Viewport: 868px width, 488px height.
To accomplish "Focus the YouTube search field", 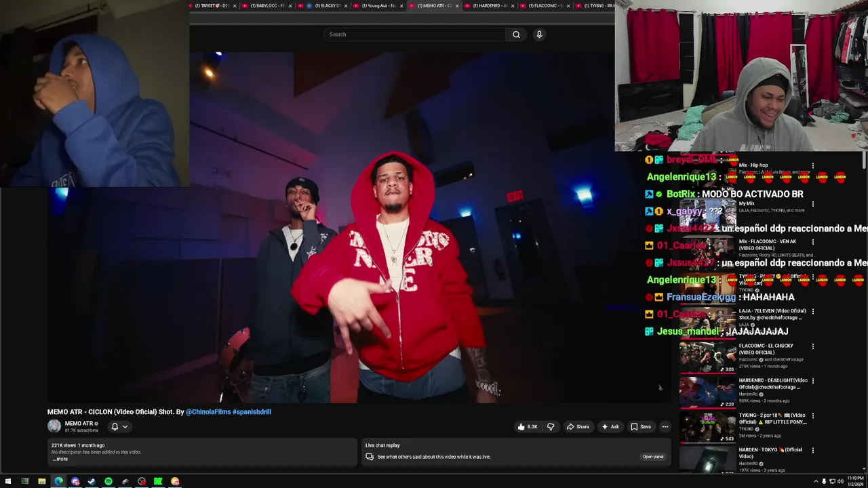I will click(414, 35).
